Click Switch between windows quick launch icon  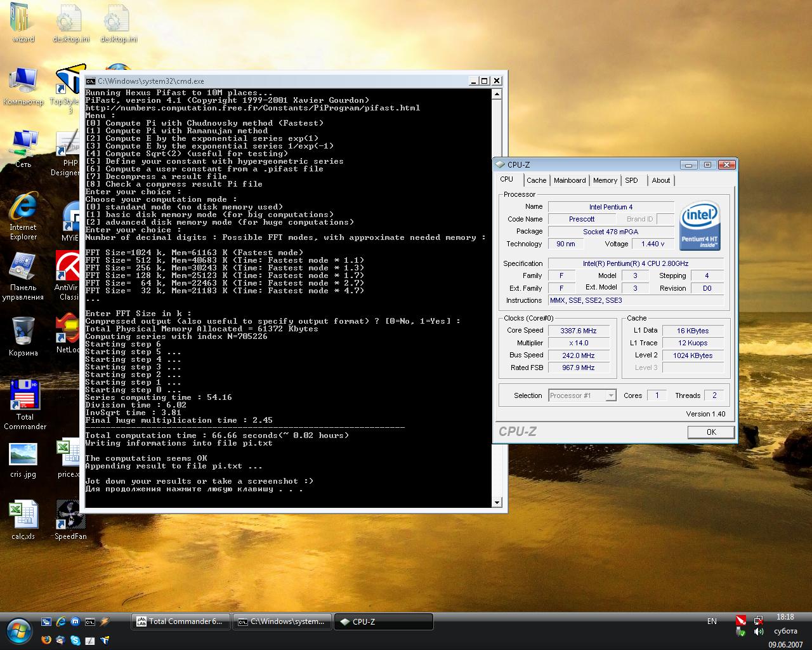click(46, 622)
